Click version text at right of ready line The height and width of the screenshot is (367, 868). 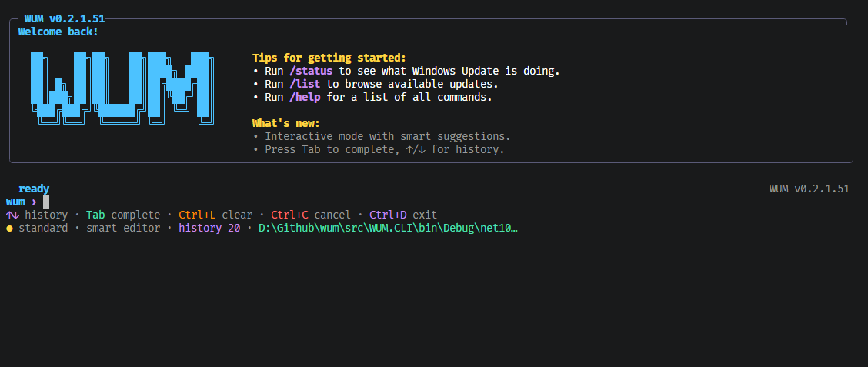pyautogui.click(x=810, y=189)
